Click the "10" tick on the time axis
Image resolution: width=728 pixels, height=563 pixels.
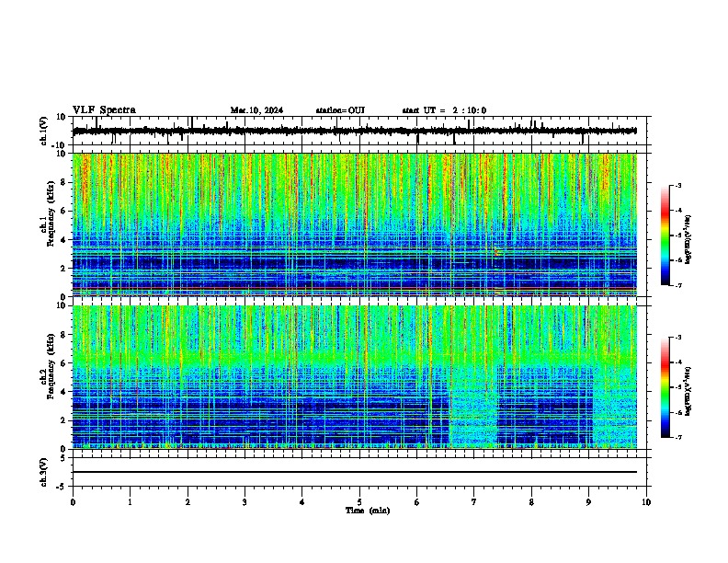click(x=646, y=502)
